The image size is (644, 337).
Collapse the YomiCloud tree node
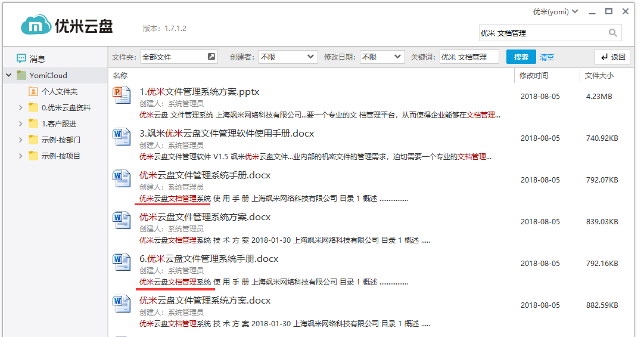click(x=8, y=75)
